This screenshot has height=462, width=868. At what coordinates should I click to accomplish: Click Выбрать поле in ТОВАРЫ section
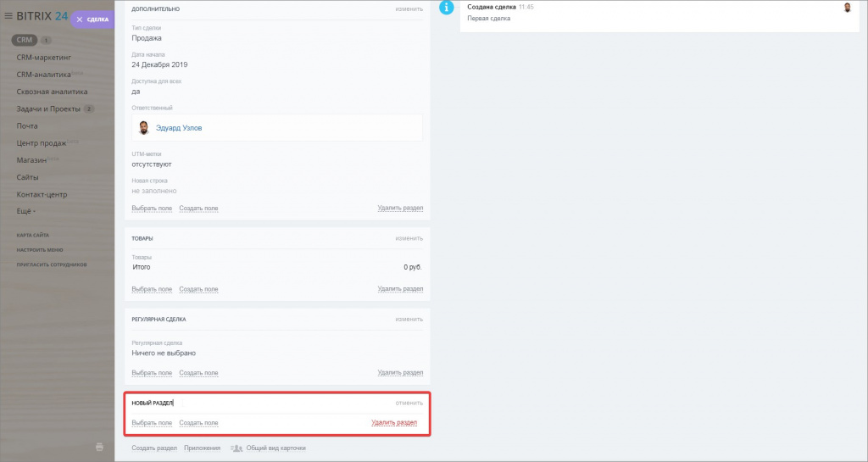coord(152,289)
